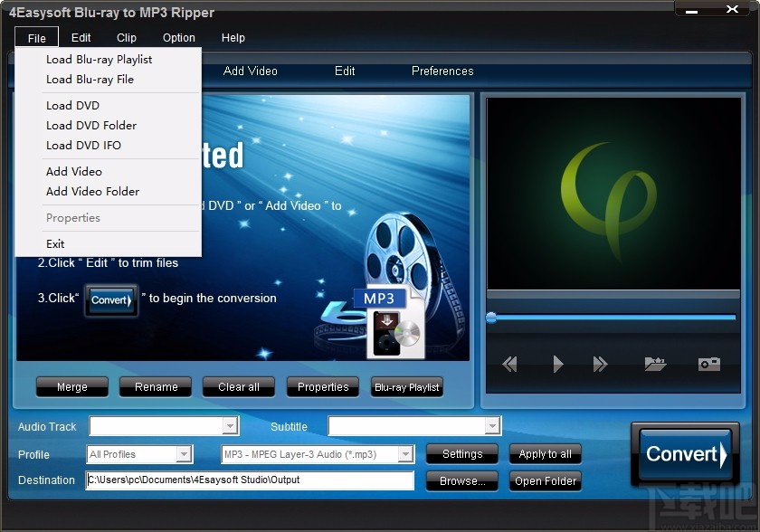Click the Destination output path field
The width and height of the screenshot is (760, 532).
[x=249, y=480]
